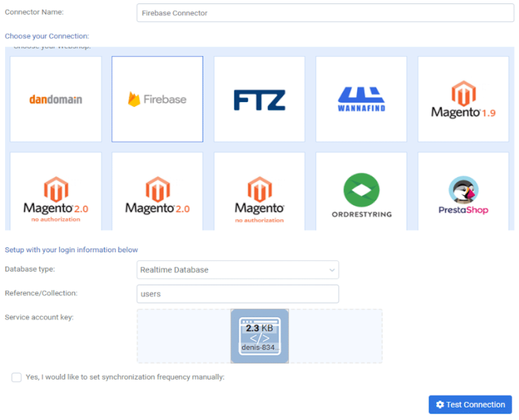Select the Ordrestyring connection tile
Screen dimensions: 519x420
[361, 191]
